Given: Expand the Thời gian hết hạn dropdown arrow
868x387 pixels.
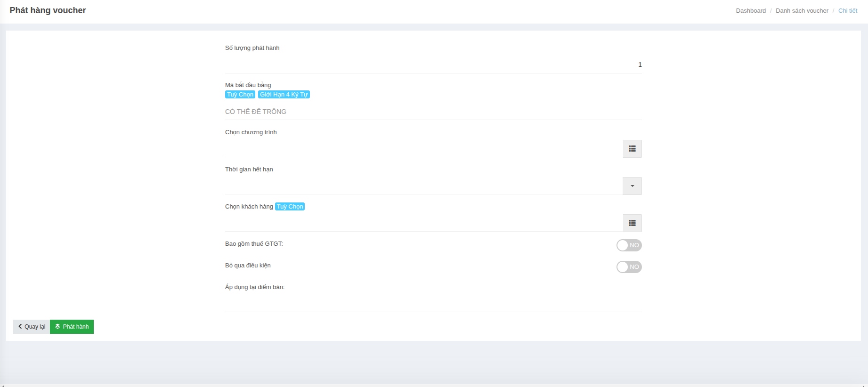Looking at the screenshot, I should 632,186.
